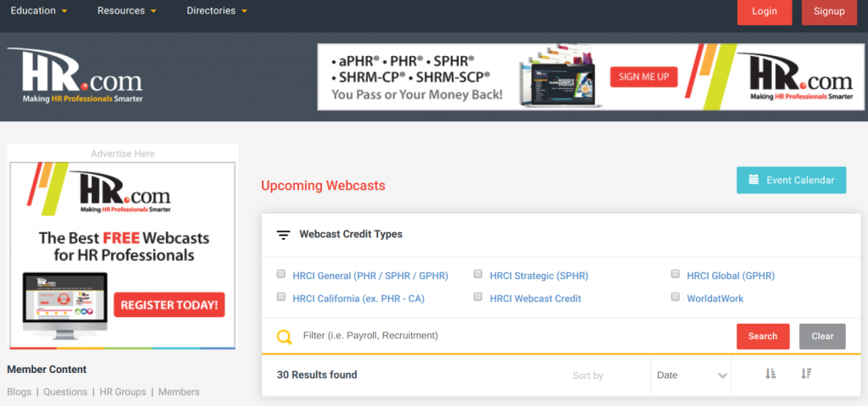This screenshot has height=406, width=868.
Task: Click the monitor image in sidebar ad
Action: [65, 308]
